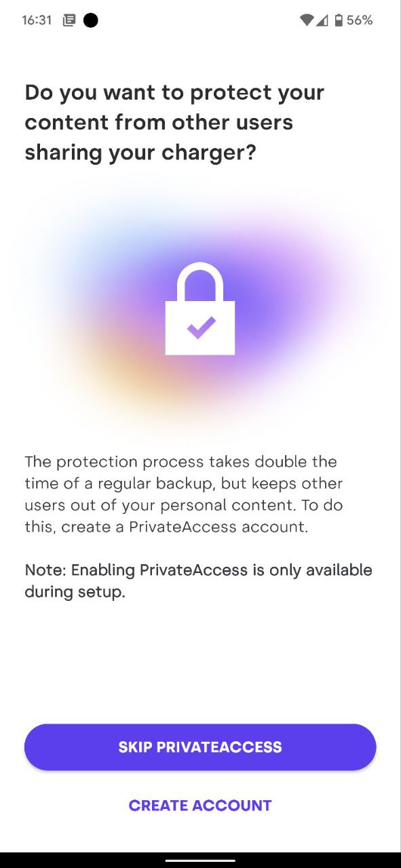Tap the purple gradient glow right of padlock

292,298
